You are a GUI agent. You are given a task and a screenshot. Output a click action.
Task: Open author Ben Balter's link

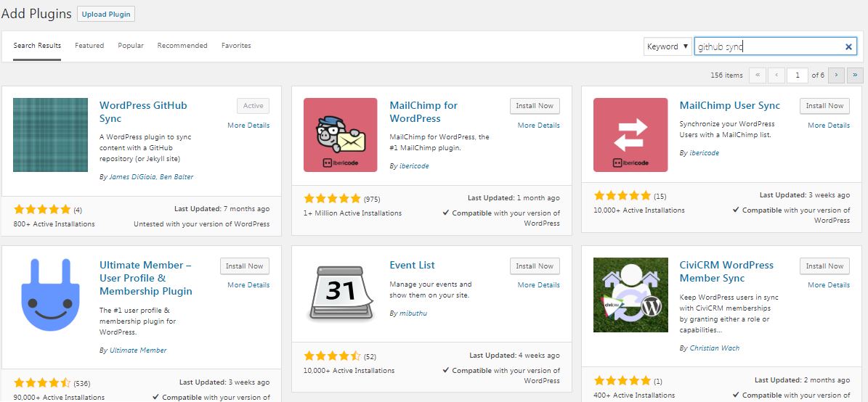[176, 177]
